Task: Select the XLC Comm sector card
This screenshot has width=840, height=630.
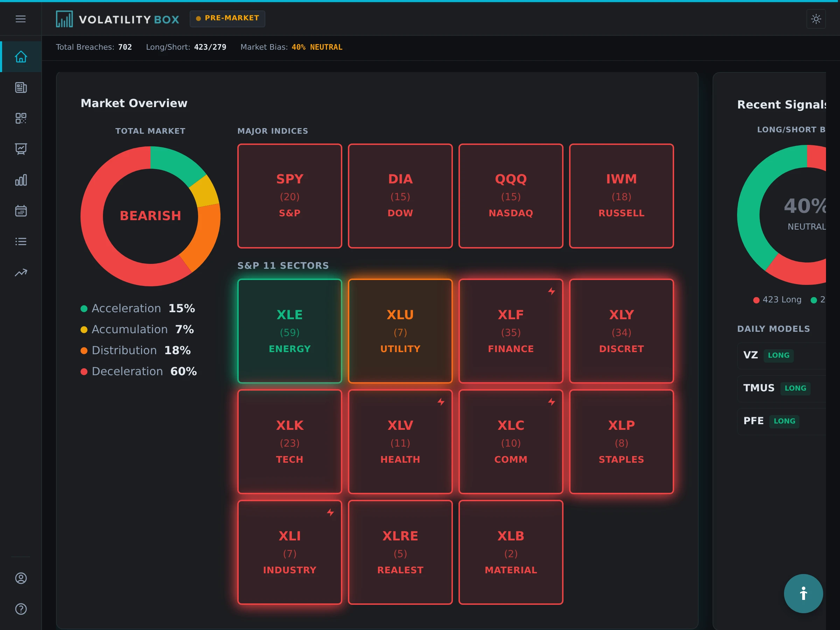Action: (511, 442)
